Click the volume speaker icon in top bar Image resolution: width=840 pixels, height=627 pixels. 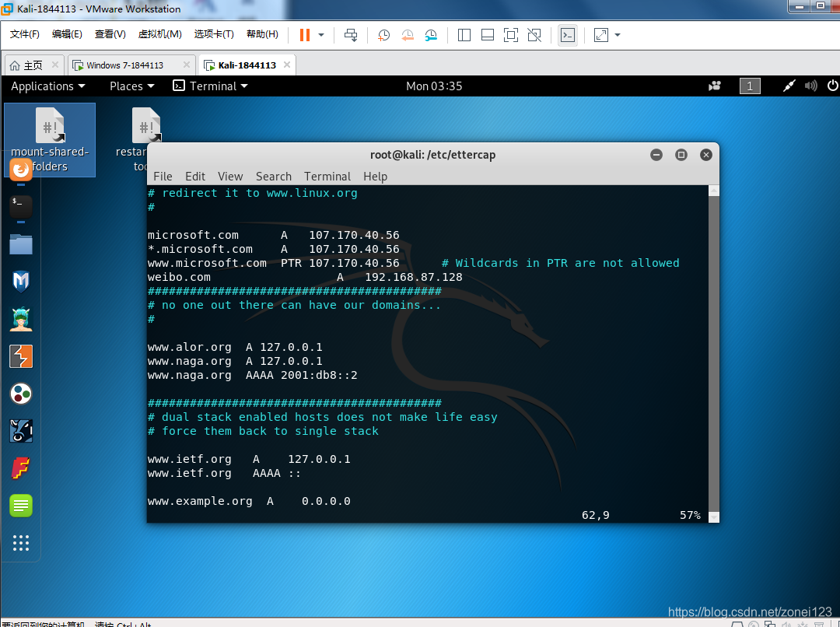tap(811, 86)
